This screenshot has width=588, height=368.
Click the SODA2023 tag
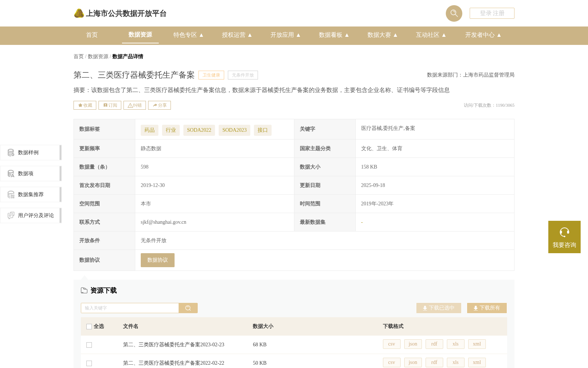point(234,130)
